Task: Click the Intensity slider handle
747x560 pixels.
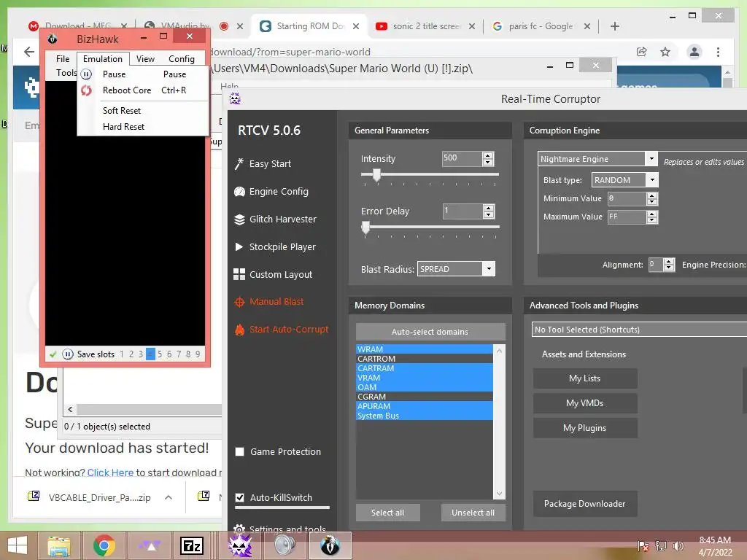Action: [376, 175]
